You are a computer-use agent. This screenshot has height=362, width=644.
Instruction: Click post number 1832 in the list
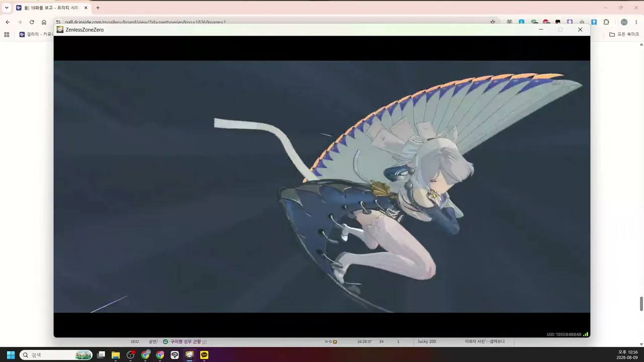pos(135,342)
